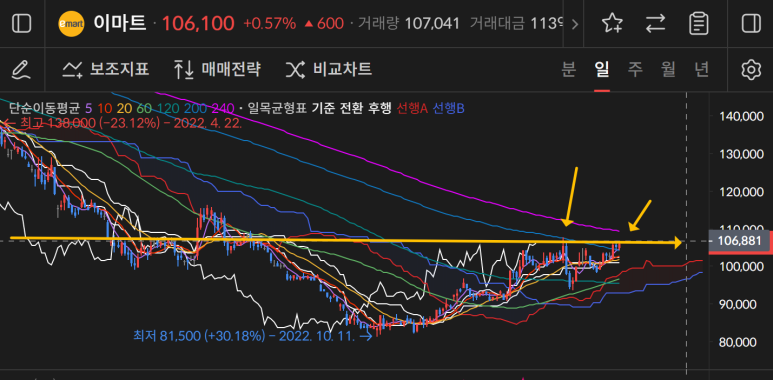Select the drawing pen tool
The image size is (773, 380).
coord(21,69)
